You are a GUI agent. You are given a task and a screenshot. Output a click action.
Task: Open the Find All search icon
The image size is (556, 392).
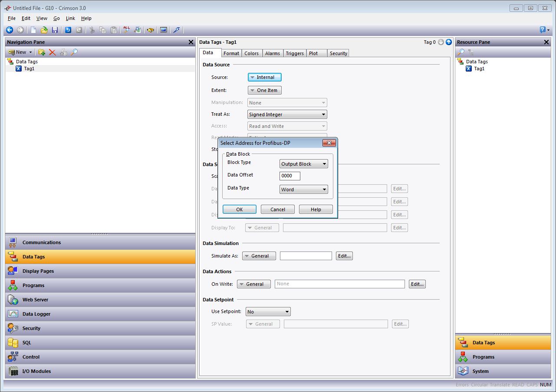click(x=127, y=30)
